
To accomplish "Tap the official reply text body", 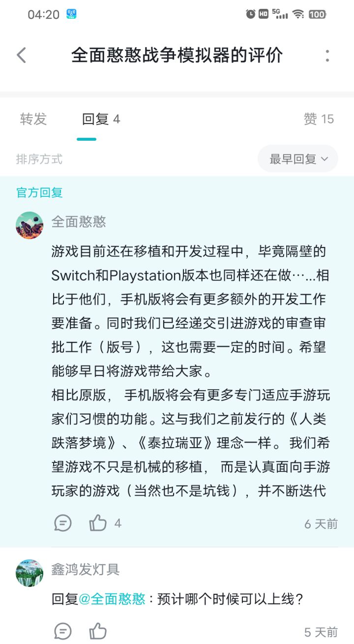I will click(x=189, y=371).
